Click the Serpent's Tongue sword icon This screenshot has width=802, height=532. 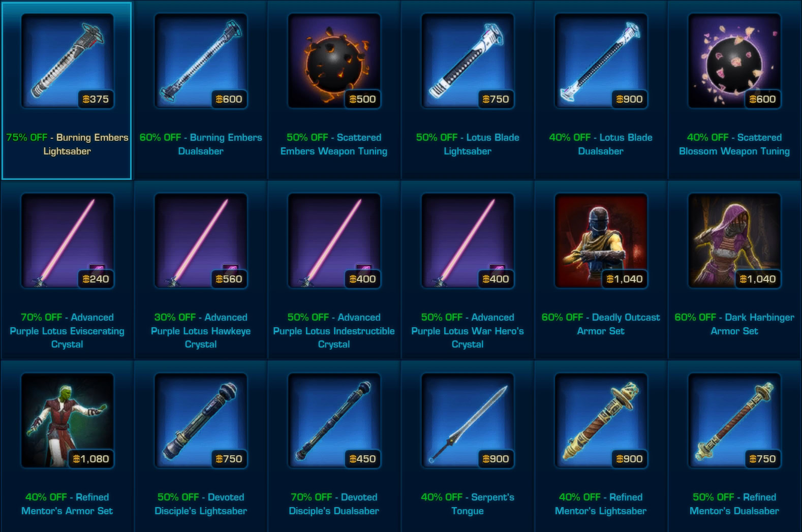click(468, 421)
